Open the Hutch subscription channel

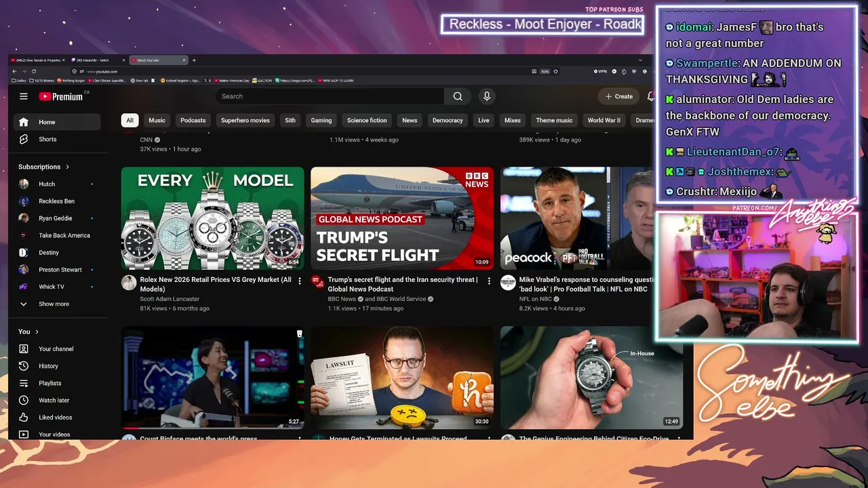click(x=57, y=184)
